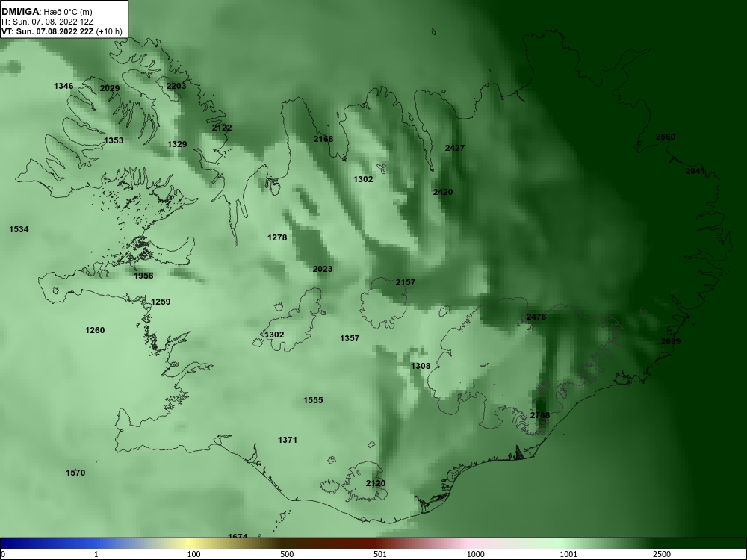Click the 2203 value on the map

click(176, 86)
